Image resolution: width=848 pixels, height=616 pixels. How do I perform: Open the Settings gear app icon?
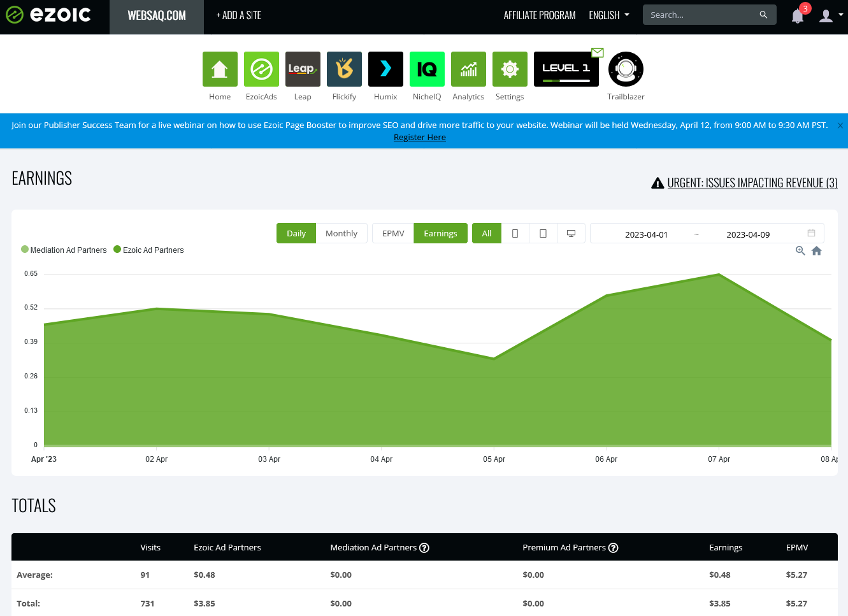(x=510, y=69)
